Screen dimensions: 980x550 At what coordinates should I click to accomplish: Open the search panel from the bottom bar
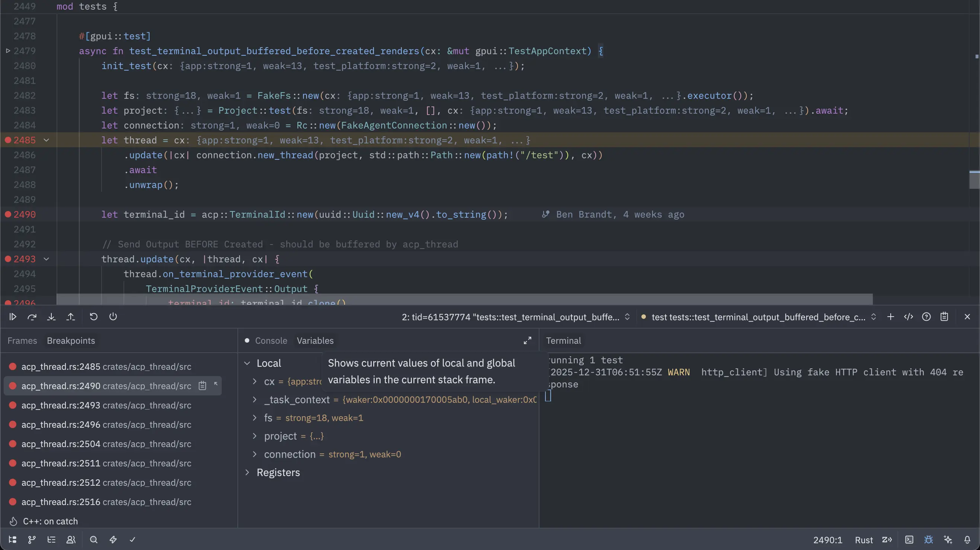93,540
